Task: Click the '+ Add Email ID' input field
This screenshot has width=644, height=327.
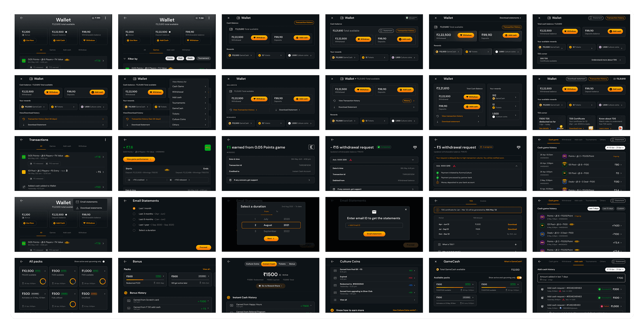Action: tap(374, 225)
